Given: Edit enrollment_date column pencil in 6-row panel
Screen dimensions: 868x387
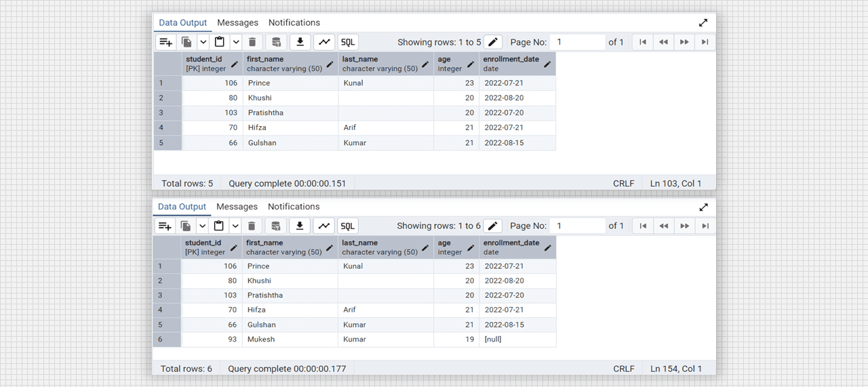Looking at the screenshot, I should click(548, 247).
